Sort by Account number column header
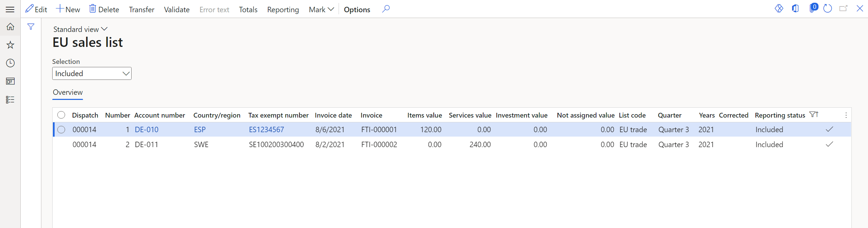Viewport: 868px width, 228px height. point(160,115)
